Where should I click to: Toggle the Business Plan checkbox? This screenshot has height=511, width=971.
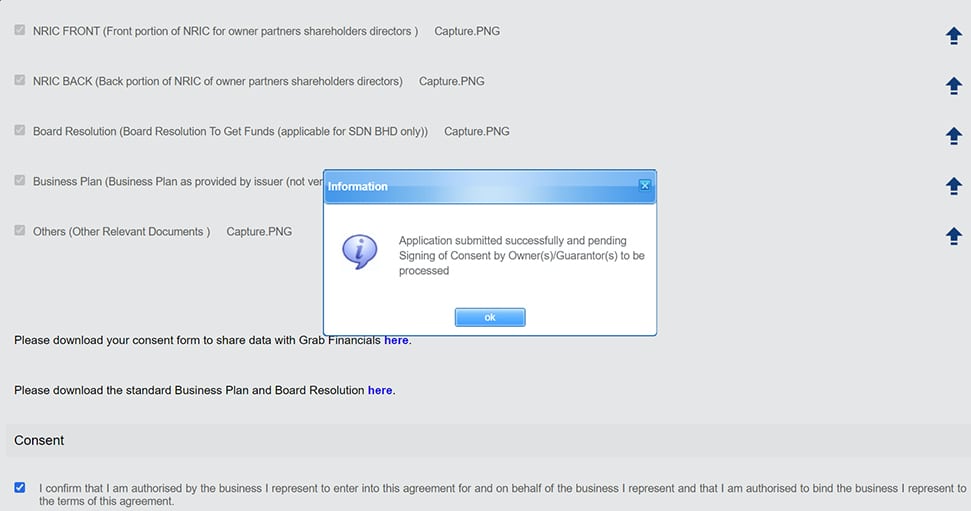(x=20, y=180)
